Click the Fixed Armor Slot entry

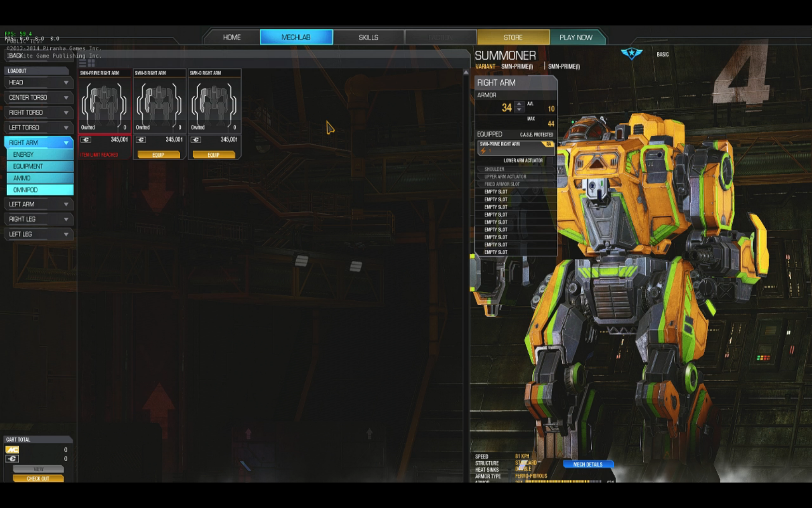515,184
